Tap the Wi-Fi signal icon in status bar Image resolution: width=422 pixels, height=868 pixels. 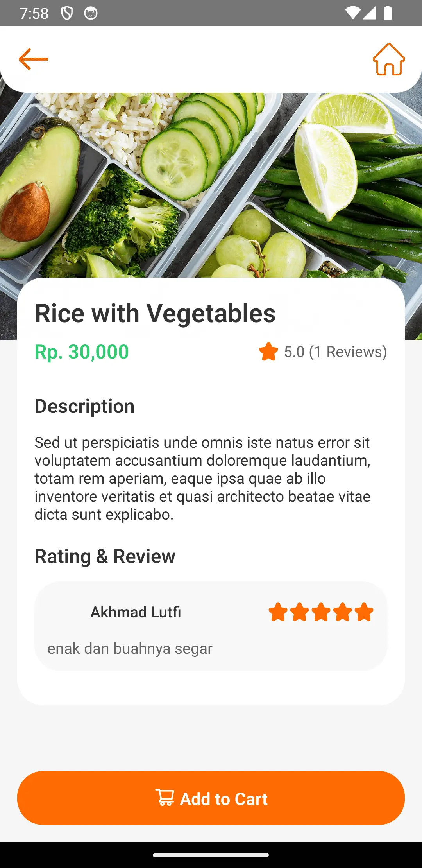[352, 13]
